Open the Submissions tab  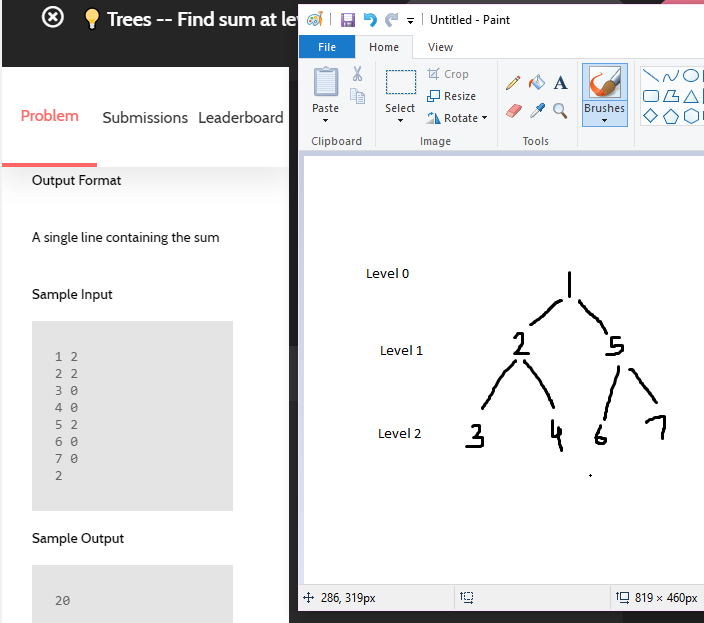(145, 118)
